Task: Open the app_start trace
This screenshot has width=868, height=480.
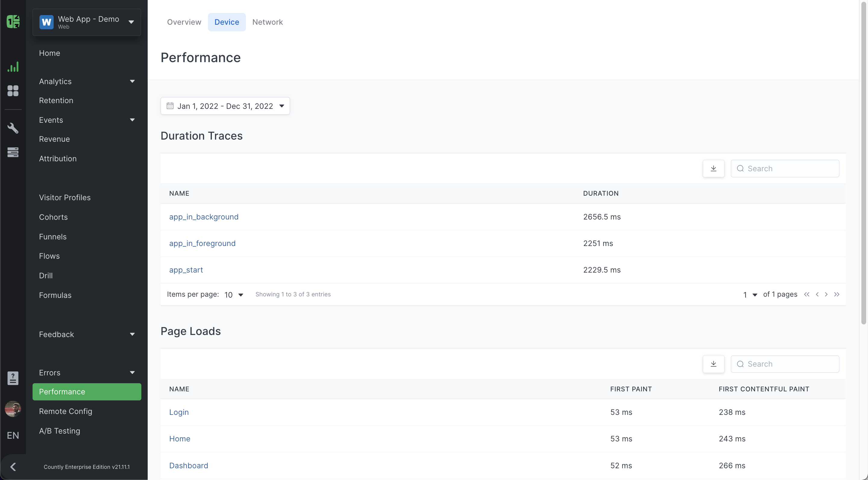Action: click(x=186, y=270)
